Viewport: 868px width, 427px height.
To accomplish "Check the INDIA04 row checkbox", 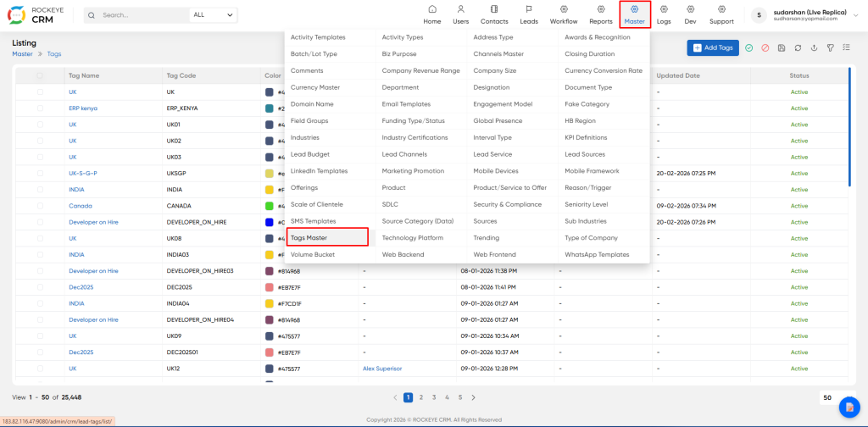I will pyautogui.click(x=40, y=303).
